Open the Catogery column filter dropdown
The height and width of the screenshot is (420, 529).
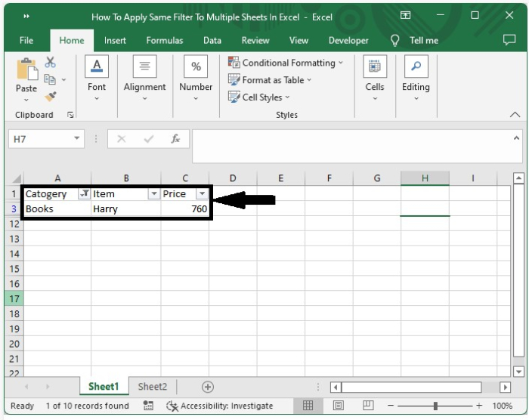click(84, 193)
